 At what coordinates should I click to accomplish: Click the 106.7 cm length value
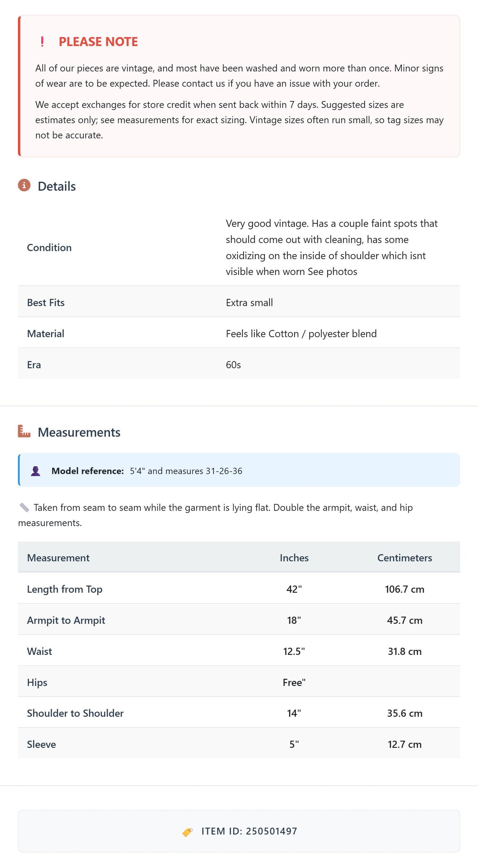click(405, 589)
